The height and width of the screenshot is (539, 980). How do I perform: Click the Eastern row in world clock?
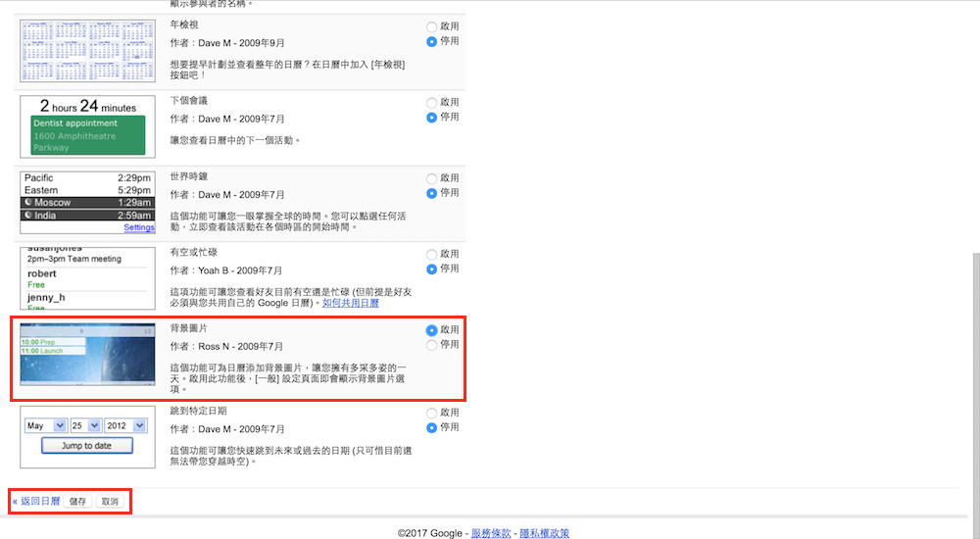(87, 190)
